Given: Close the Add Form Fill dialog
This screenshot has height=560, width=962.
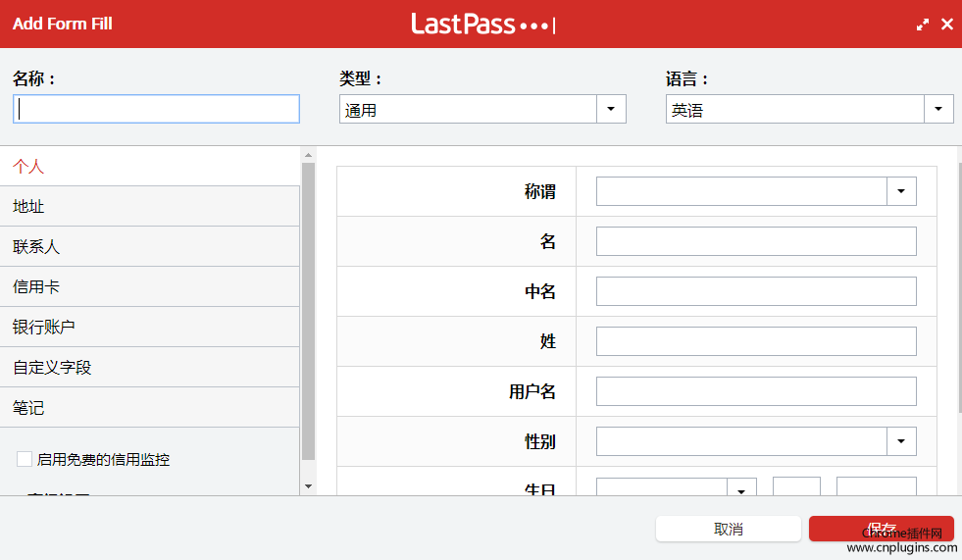Looking at the screenshot, I should tap(946, 25).
